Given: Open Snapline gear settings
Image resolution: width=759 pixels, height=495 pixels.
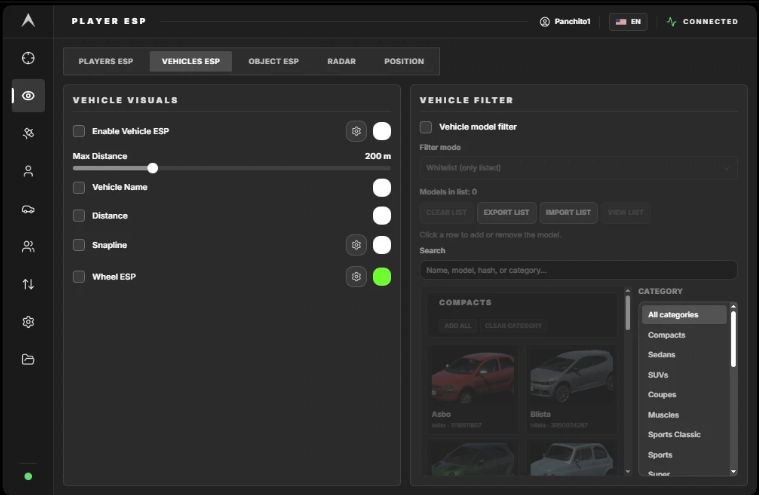Looking at the screenshot, I should click(x=356, y=245).
